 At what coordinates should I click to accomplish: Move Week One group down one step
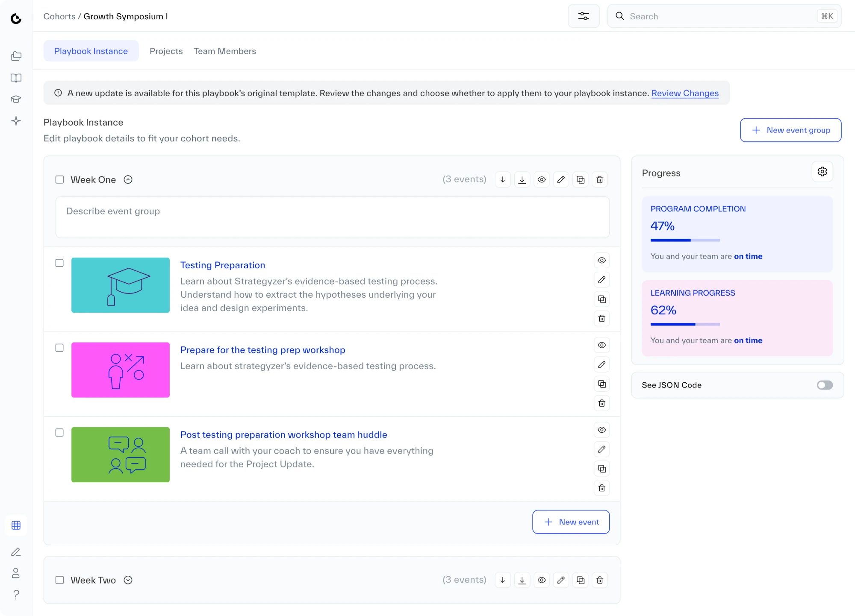tap(503, 179)
